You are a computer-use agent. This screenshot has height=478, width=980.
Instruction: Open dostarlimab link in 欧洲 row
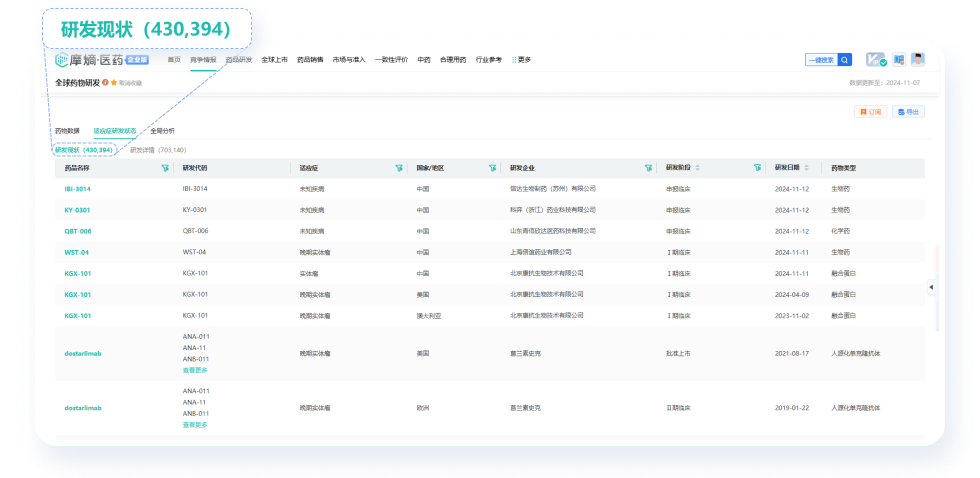pos(82,408)
